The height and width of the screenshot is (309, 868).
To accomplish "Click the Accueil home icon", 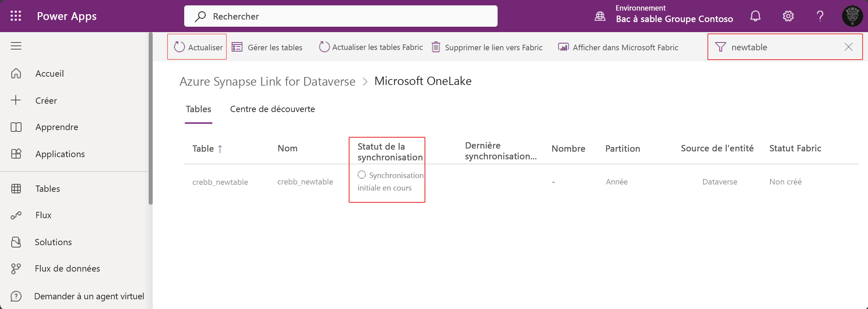I will click(16, 73).
